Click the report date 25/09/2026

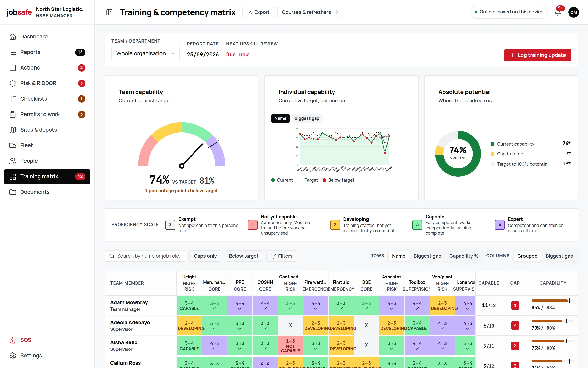(203, 55)
